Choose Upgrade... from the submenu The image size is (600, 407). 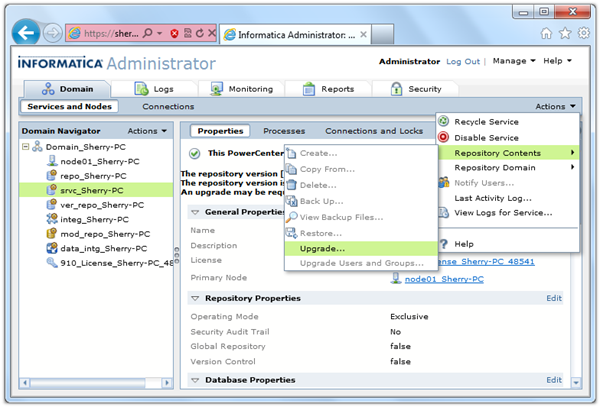tap(361, 249)
